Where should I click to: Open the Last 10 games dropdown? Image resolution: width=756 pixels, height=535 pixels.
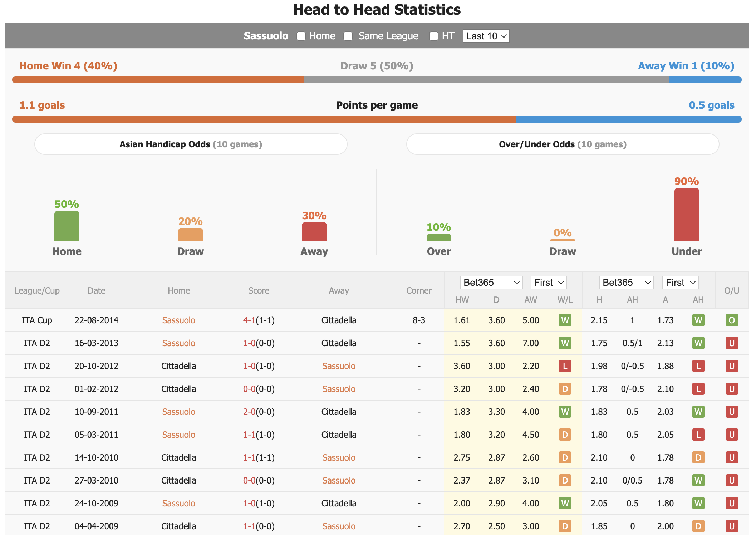[x=486, y=36]
